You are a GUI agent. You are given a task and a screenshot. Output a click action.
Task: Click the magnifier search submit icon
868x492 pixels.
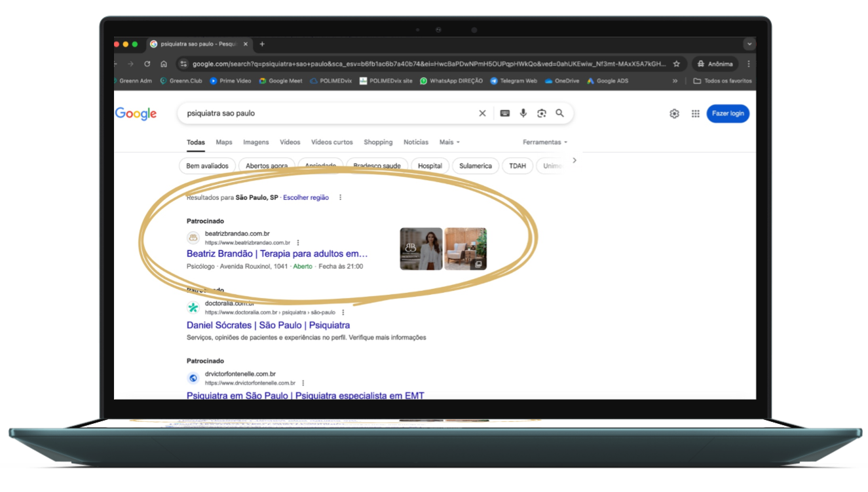click(559, 113)
